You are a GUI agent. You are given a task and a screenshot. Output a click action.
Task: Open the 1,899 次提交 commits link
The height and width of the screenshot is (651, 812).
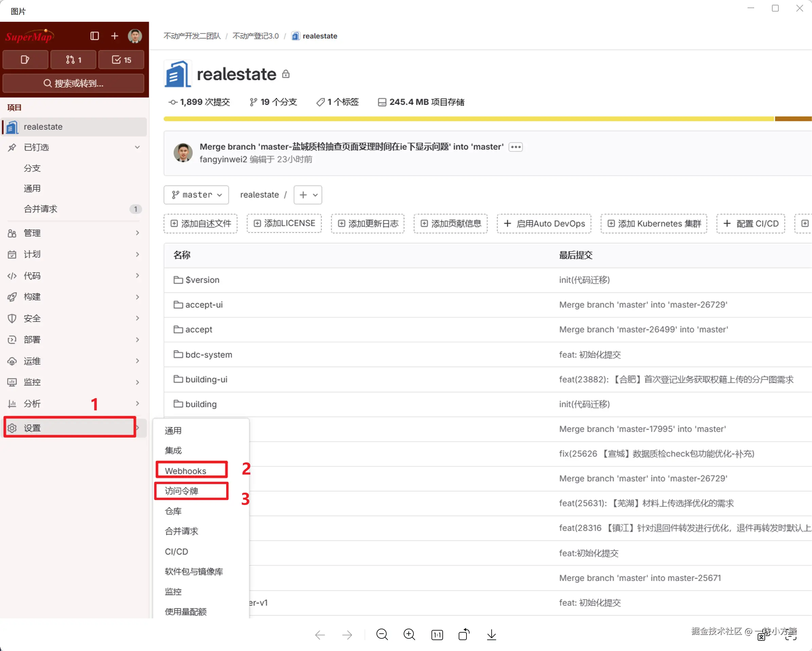(199, 102)
